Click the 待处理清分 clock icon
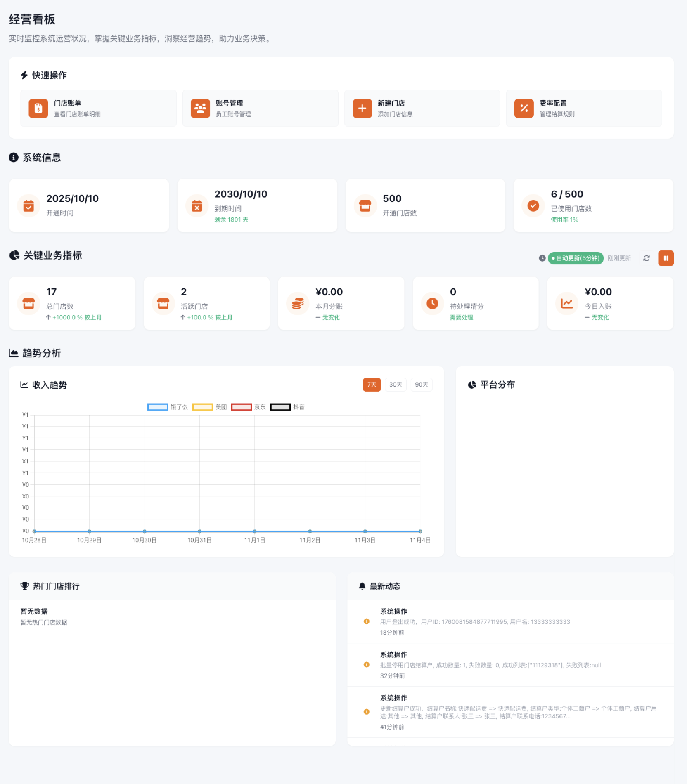687x784 pixels. (x=432, y=303)
